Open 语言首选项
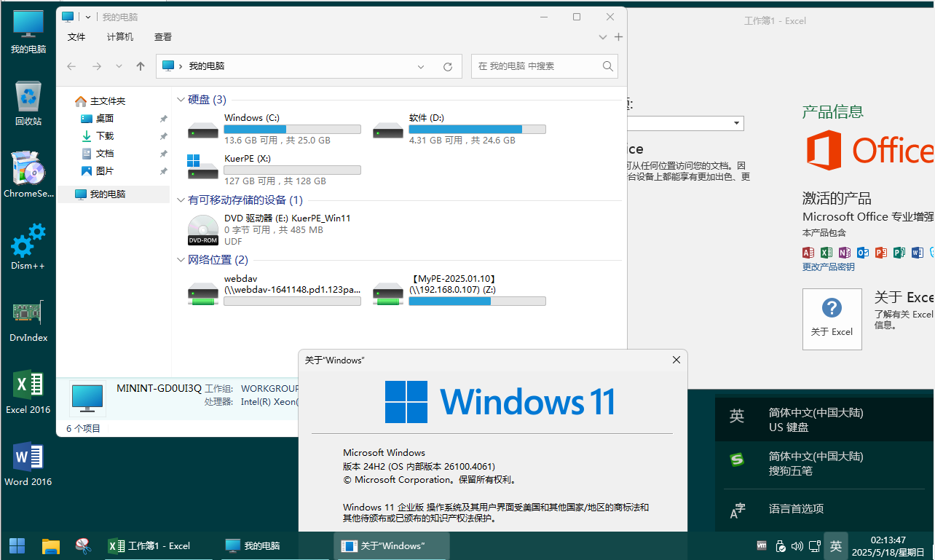This screenshot has height=560, width=935. 824,509
